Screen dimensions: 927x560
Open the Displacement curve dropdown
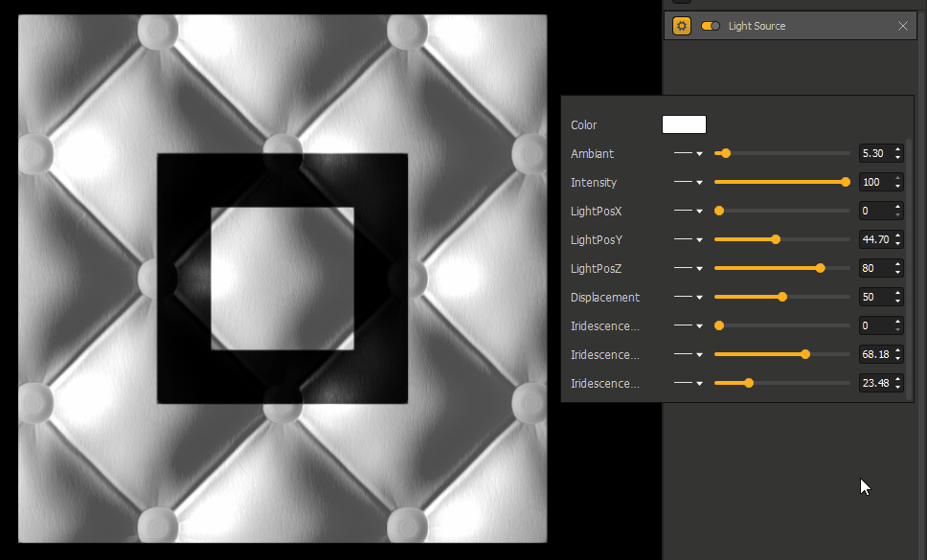689,297
